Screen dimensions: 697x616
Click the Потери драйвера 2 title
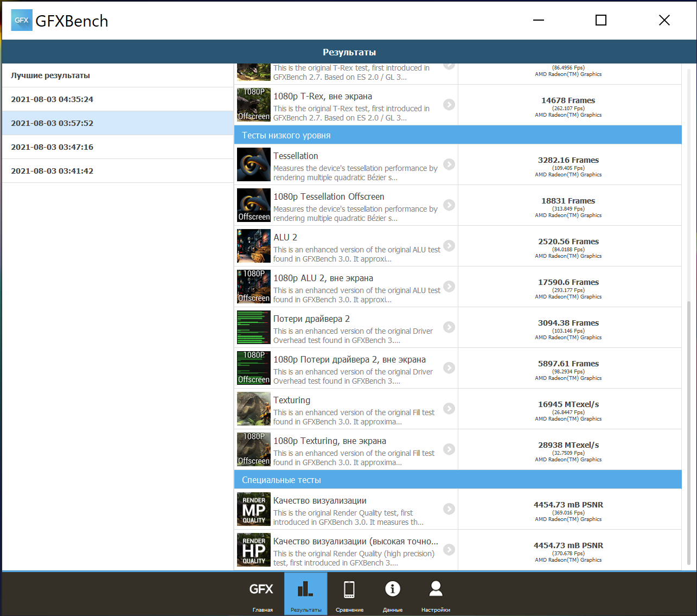(311, 319)
